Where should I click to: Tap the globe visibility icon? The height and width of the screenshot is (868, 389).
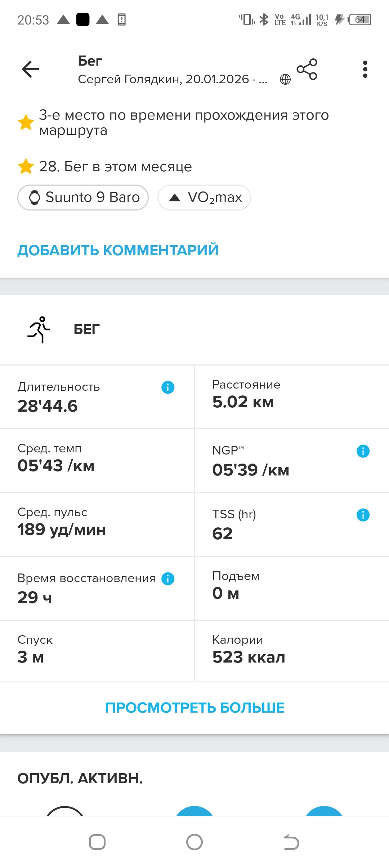[285, 79]
